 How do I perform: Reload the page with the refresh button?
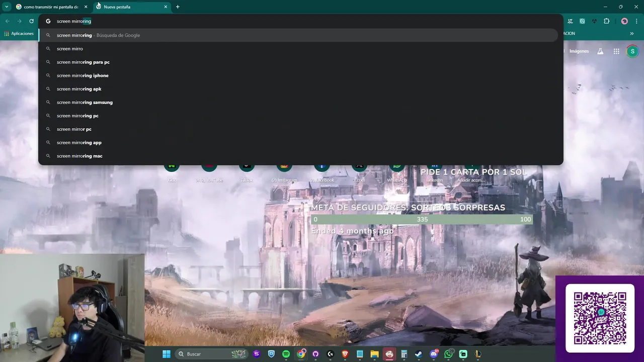point(31,21)
